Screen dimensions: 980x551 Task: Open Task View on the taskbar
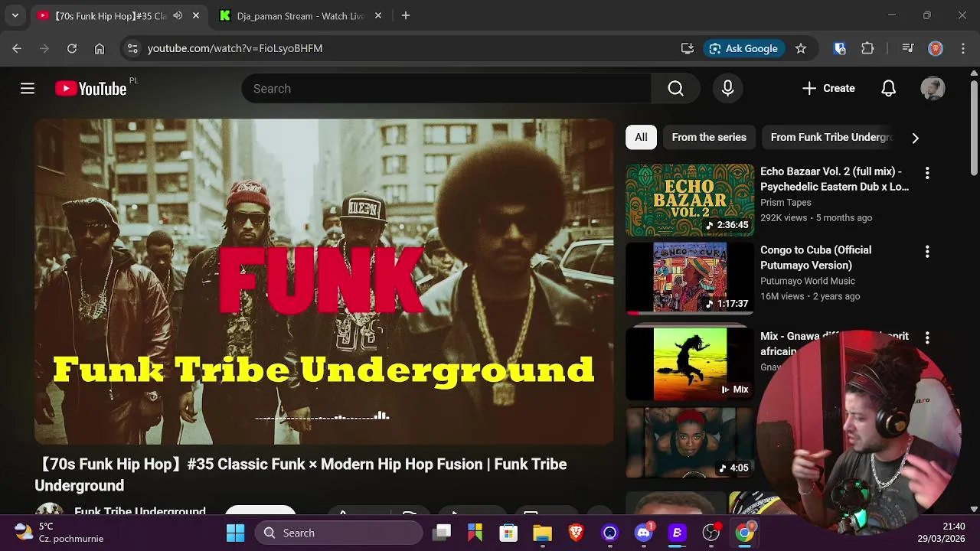pyautogui.click(x=442, y=533)
